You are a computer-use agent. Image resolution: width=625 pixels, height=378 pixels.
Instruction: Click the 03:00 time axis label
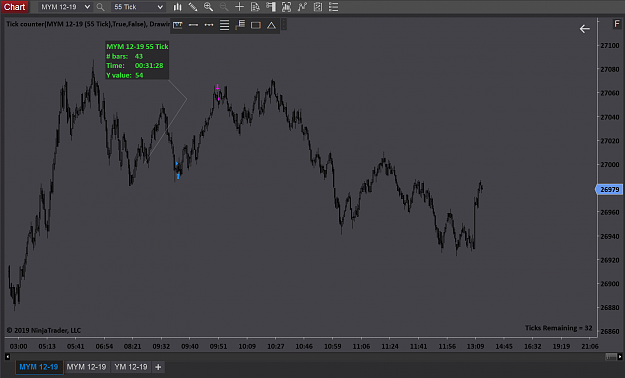[18, 346]
